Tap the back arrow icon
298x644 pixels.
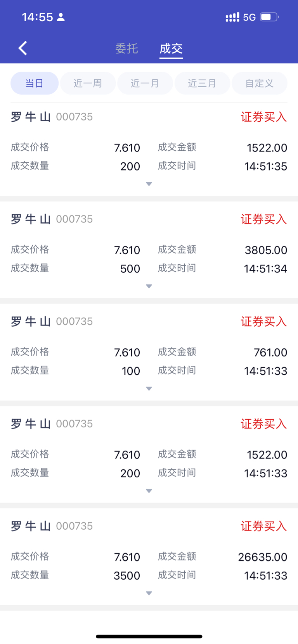[x=23, y=48]
